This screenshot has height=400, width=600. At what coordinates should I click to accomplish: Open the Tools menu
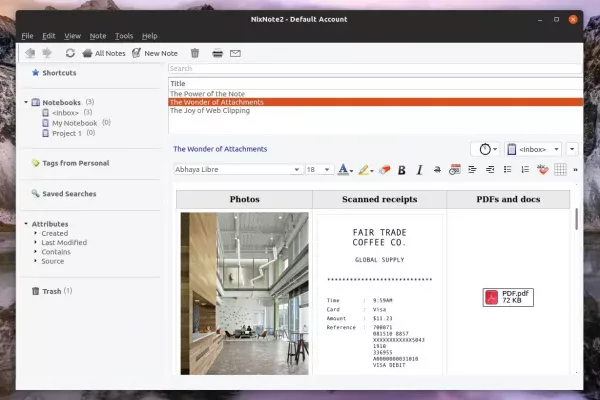tap(124, 36)
